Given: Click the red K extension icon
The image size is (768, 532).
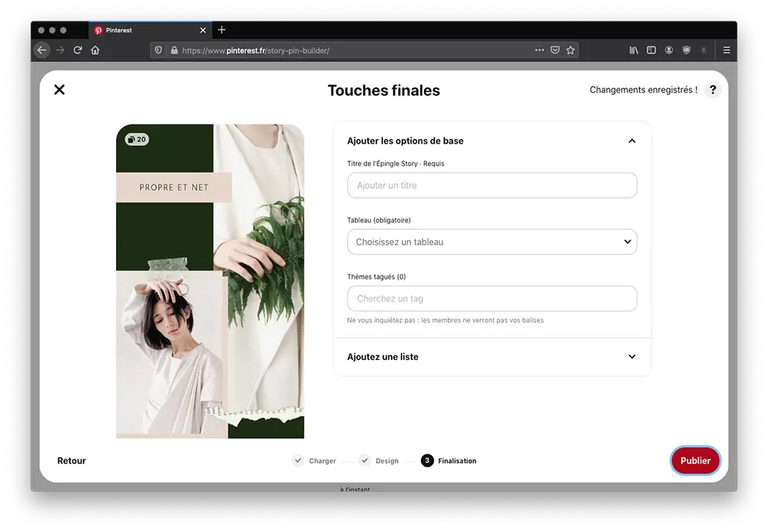Looking at the screenshot, I should [x=703, y=50].
